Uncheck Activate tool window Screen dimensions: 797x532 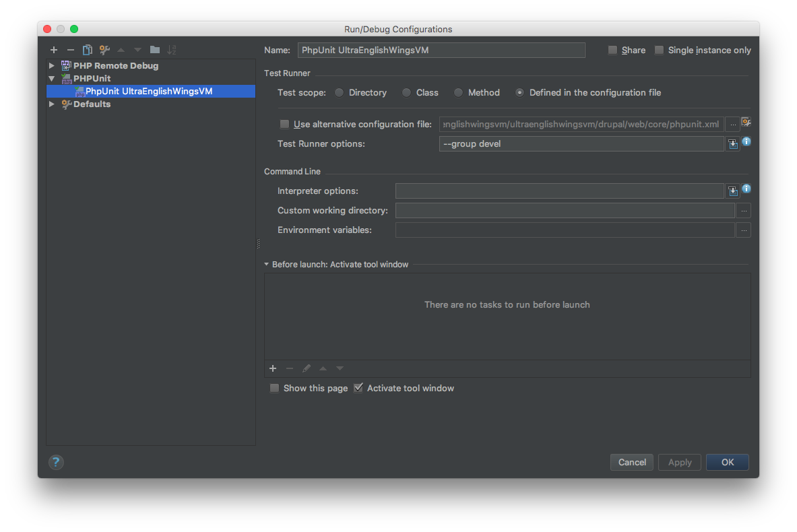(x=358, y=388)
